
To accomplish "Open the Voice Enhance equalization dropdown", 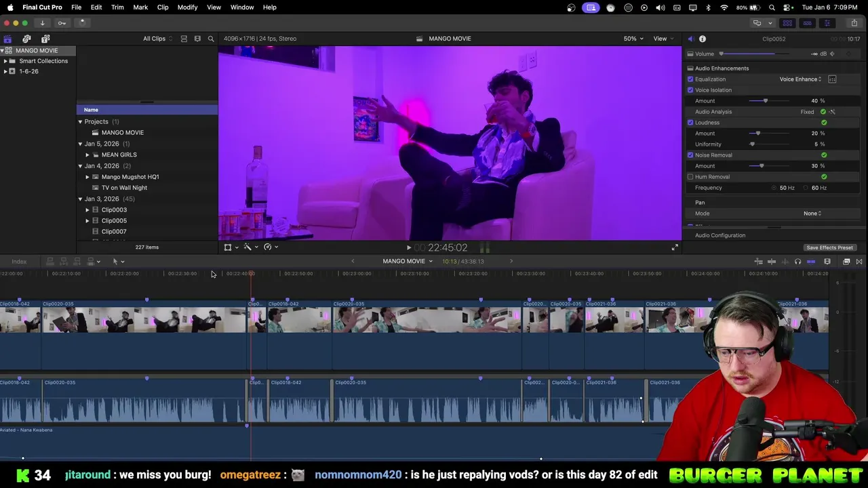I will coord(800,79).
